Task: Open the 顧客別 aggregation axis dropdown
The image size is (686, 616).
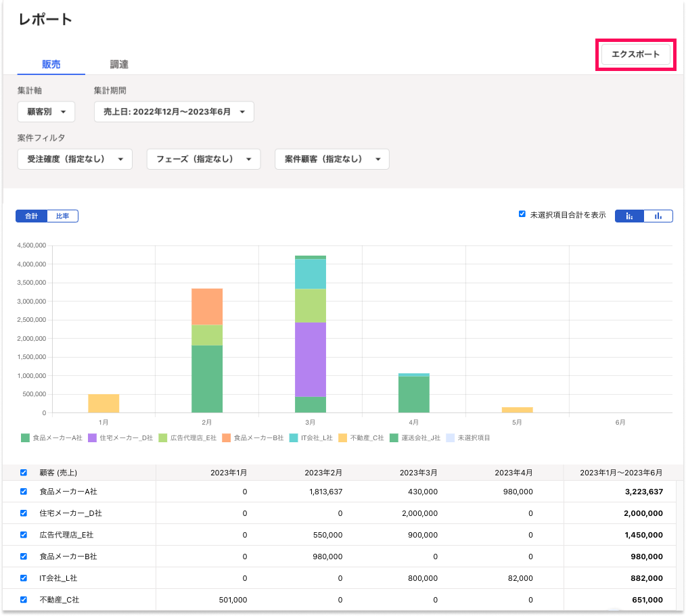Action: (46, 112)
